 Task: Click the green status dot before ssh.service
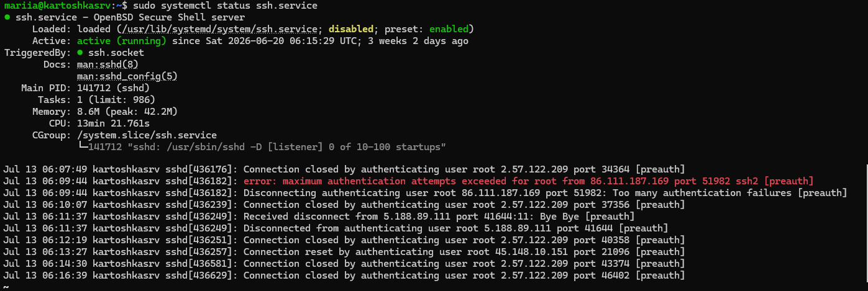pos(7,17)
